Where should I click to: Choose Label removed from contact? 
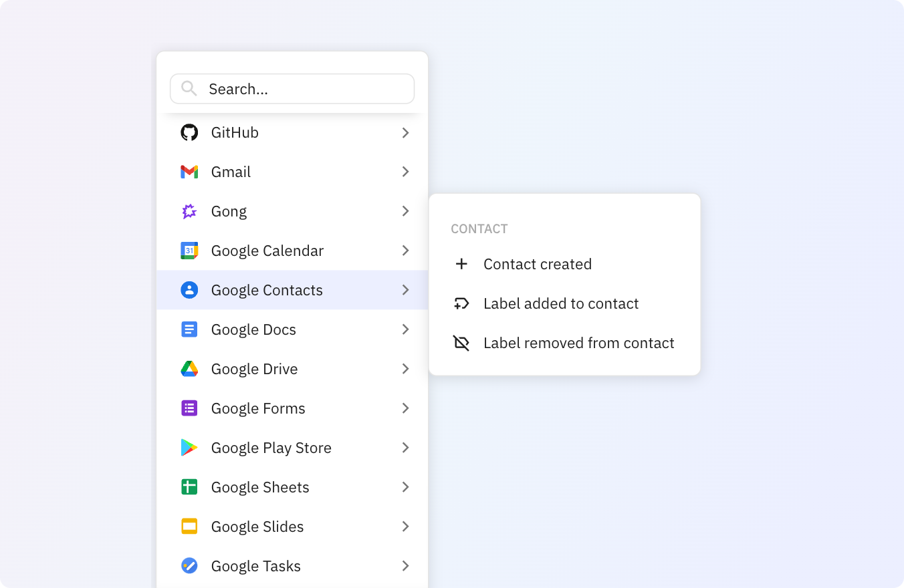pyautogui.click(x=564, y=343)
